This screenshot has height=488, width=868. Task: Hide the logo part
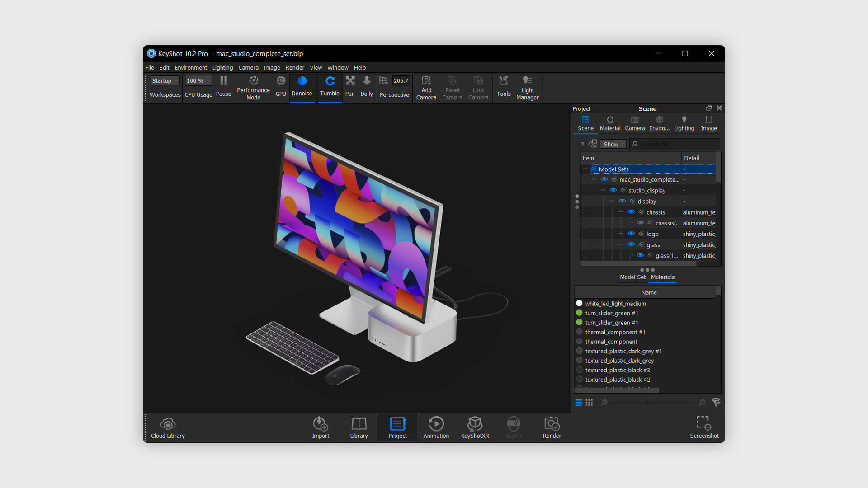point(631,234)
